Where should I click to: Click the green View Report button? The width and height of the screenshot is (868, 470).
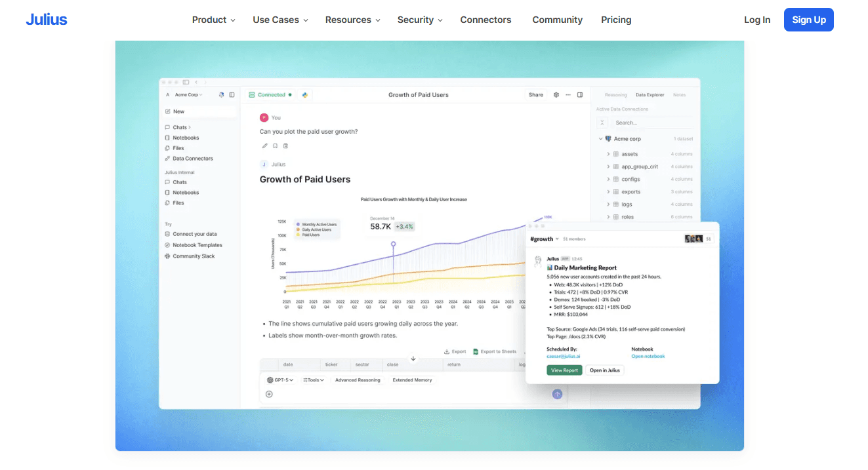[x=564, y=370]
